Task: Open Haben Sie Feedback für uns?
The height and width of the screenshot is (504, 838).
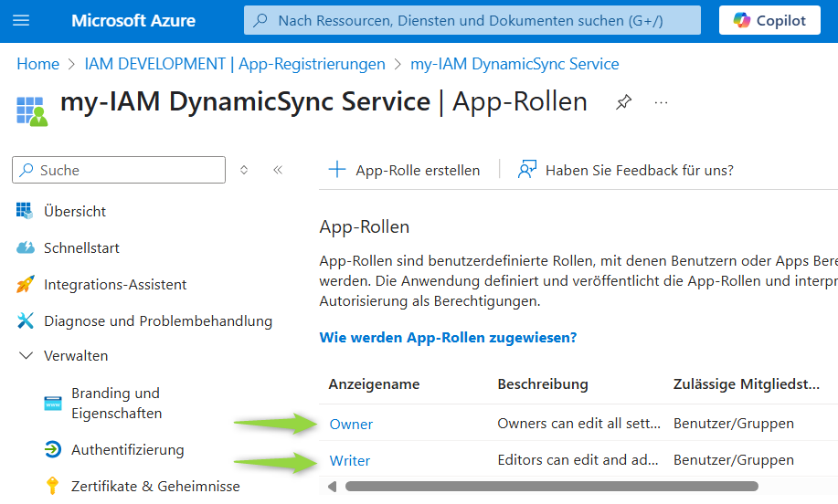Action: [x=639, y=171]
